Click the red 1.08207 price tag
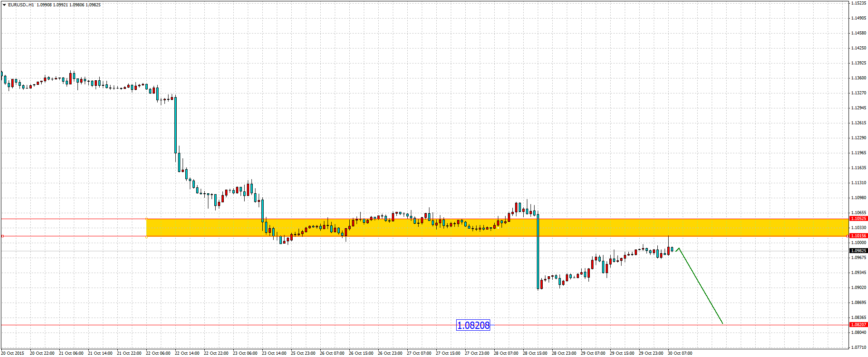The height and width of the screenshot is (357, 868). tap(858, 325)
